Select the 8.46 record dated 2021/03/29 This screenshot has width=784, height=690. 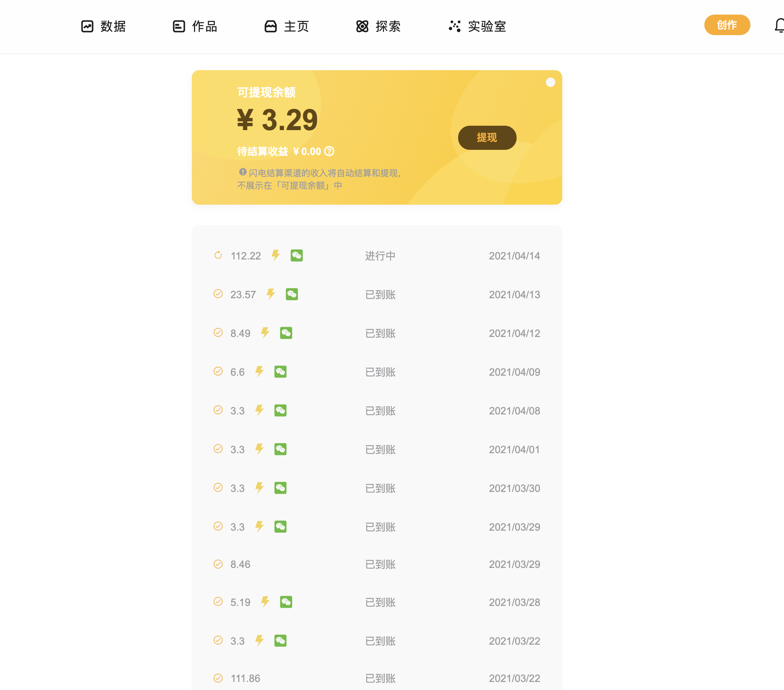pyautogui.click(x=240, y=564)
